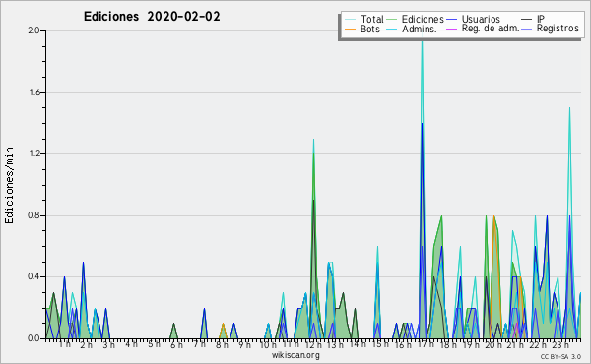Click the '23 h' x-axis label
The height and width of the screenshot is (364, 591).
(560, 344)
